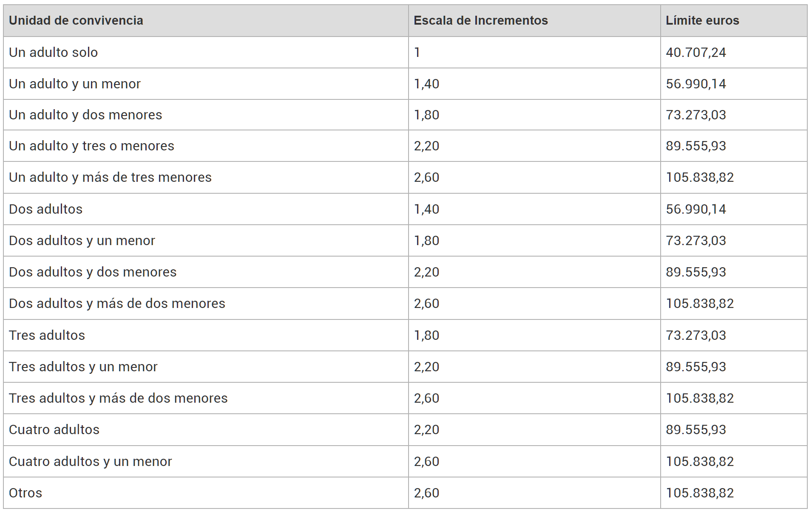Click the 'Cuatro adultos' row label

(54, 429)
